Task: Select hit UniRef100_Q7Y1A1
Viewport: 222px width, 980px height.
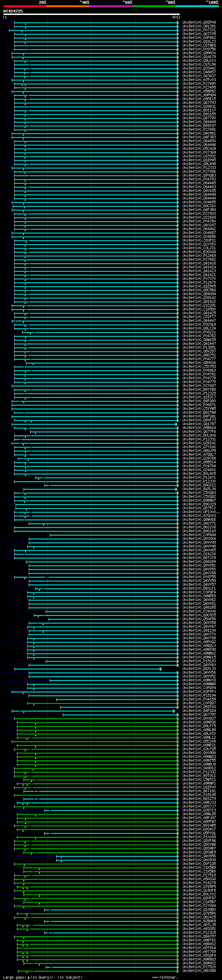Action: click(x=199, y=447)
